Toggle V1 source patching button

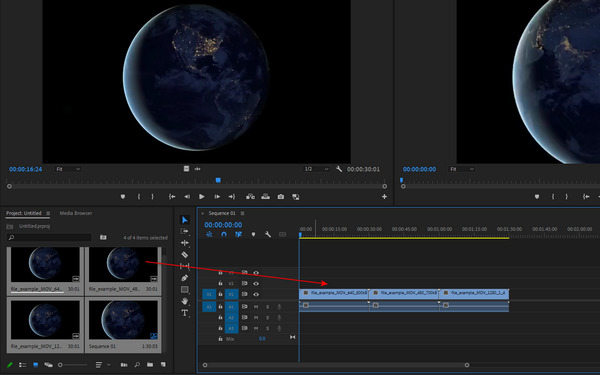coord(209,294)
